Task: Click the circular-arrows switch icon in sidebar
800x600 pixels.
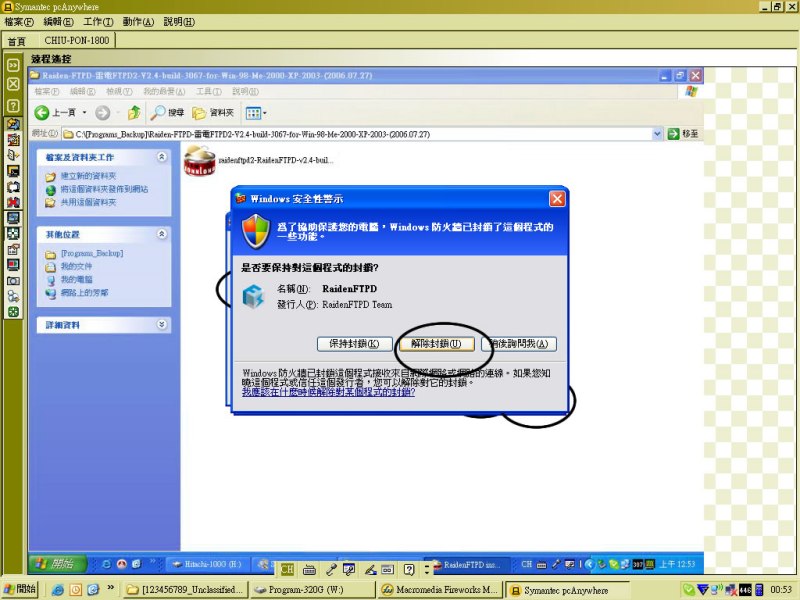Action: coord(13,187)
